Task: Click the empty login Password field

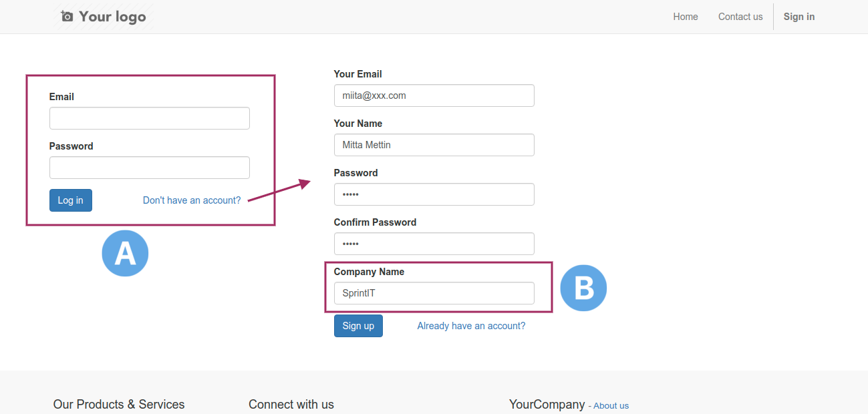Action: point(150,168)
